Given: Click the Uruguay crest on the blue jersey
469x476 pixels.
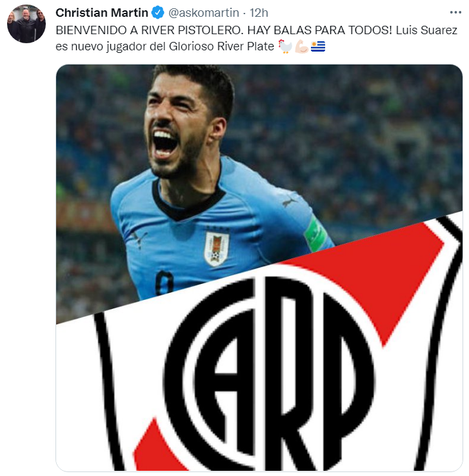Looking at the screenshot, I should point(217,248).
